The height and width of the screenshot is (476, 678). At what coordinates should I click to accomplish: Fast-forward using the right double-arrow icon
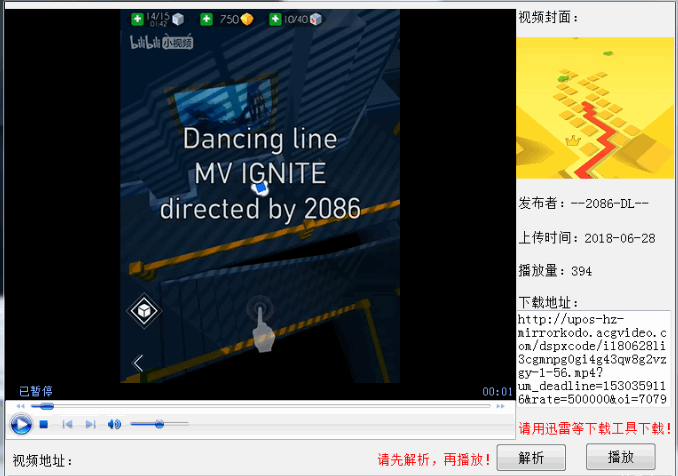click(500, 406)
